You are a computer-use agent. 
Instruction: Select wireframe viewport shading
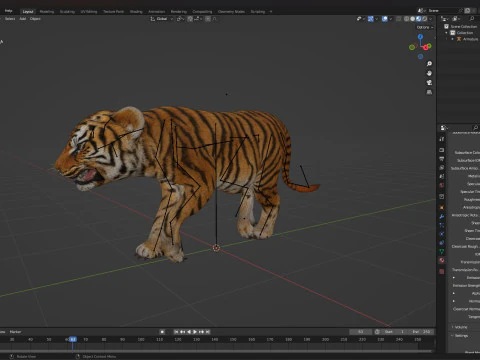[x=406, y=19]
